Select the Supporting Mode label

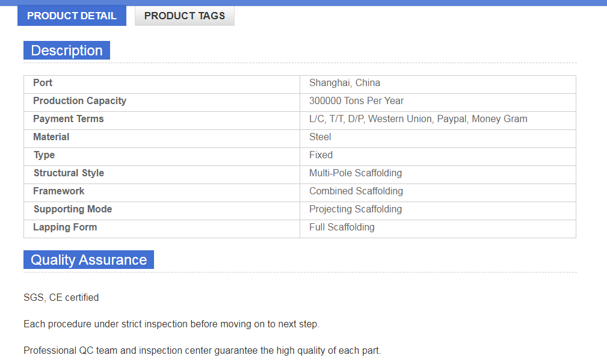pos(73,209)
